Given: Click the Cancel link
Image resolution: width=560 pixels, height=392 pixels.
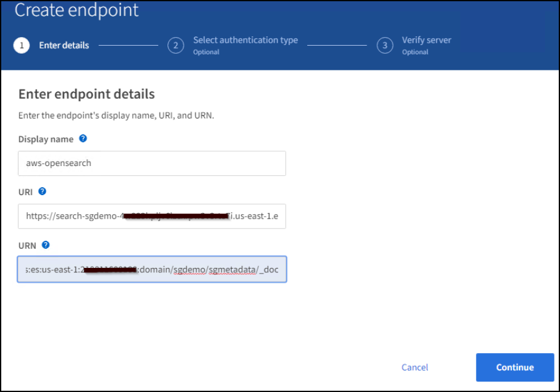Looking at the screenshot, I should (415, 367).
